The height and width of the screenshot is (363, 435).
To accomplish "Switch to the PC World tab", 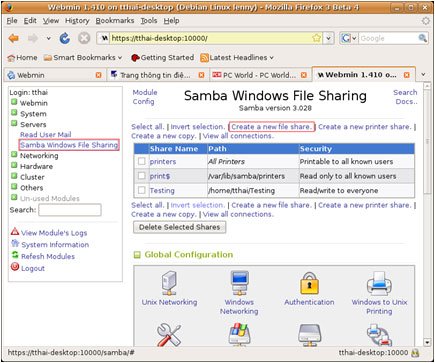I will 259,75.
